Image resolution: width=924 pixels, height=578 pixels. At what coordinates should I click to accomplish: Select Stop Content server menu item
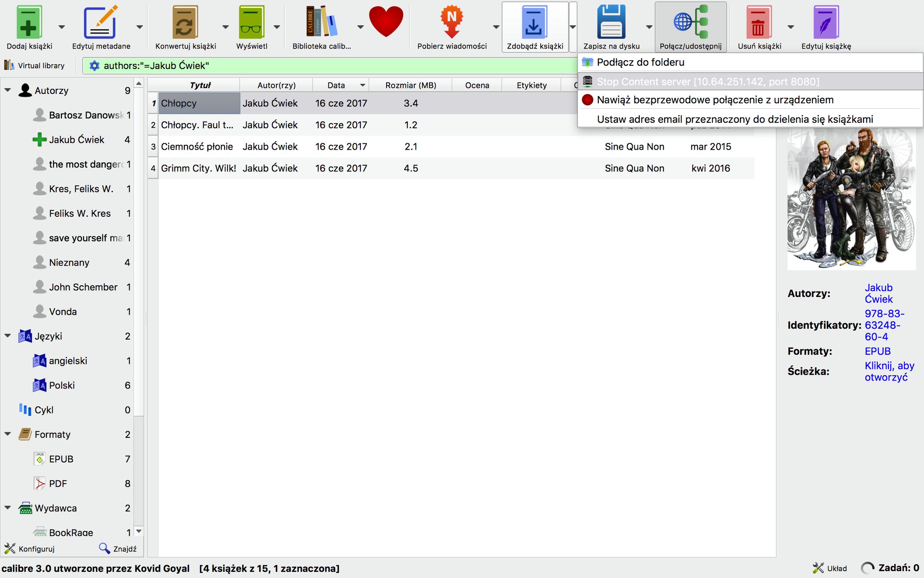[707, 82]
